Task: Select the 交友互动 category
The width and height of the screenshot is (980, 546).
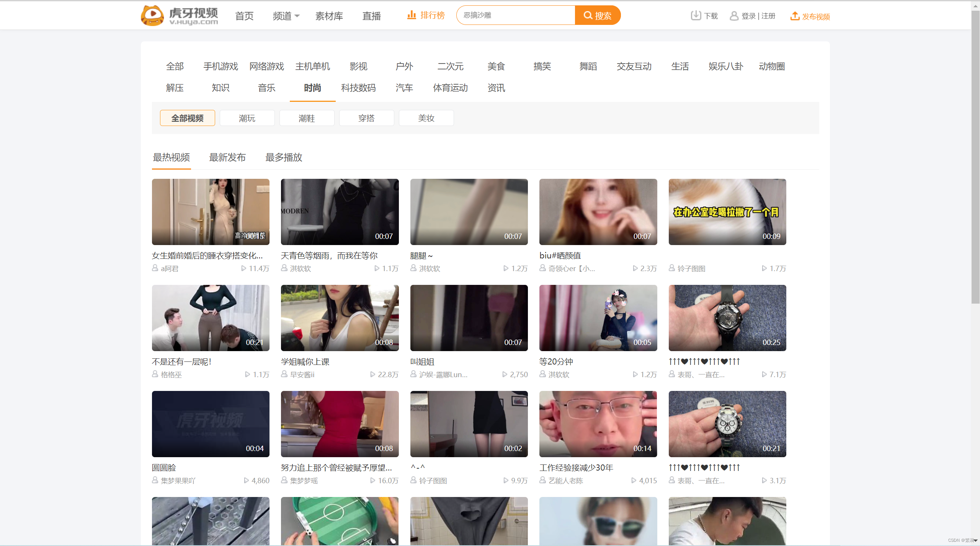Action: 634,66
